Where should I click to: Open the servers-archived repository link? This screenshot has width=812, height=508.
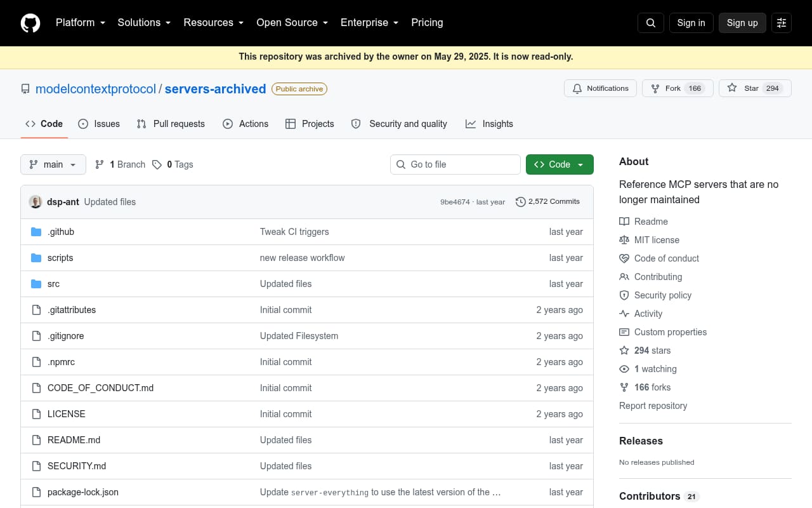click(x=215, y=89)
